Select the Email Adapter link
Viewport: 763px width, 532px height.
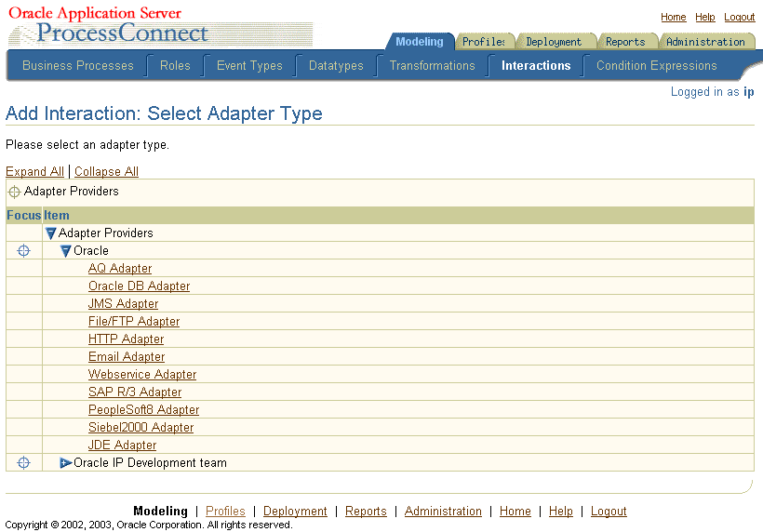(127, 357)
